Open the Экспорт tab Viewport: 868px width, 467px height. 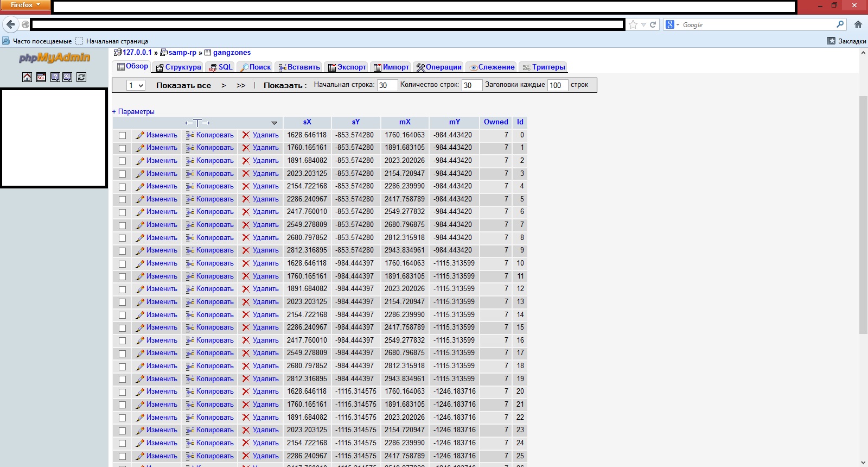[347, 67]
